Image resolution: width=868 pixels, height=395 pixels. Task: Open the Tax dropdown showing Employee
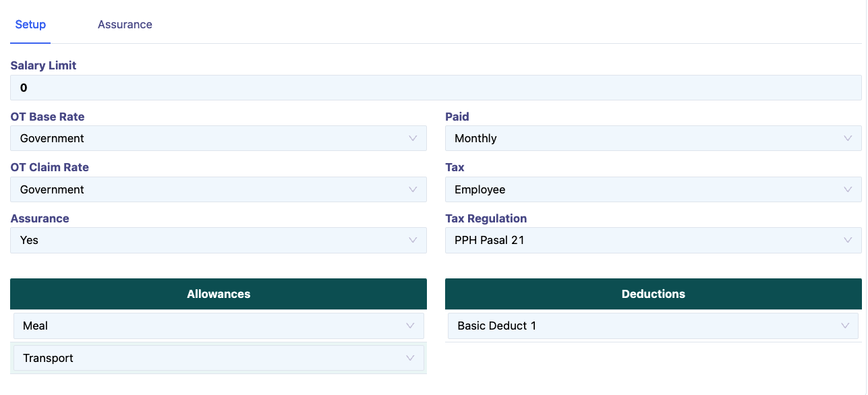tap(652, 189)
